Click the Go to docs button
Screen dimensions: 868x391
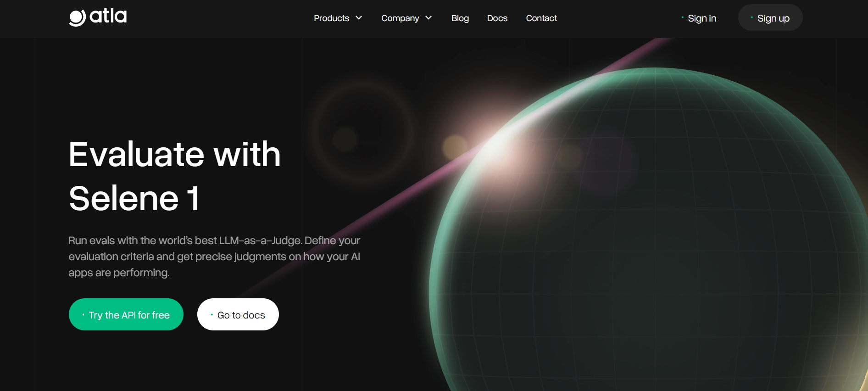click(238, 314)
